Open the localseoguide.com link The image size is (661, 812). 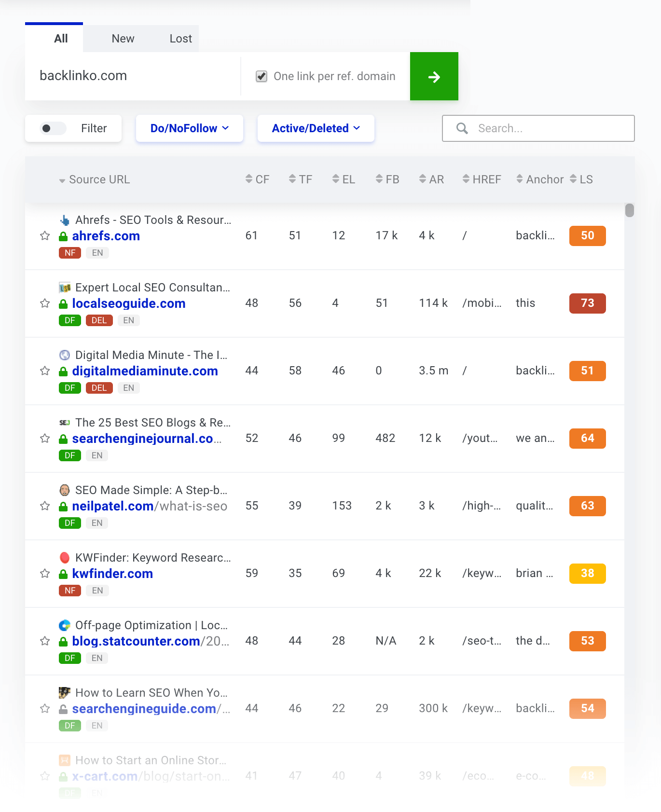(129, 303)
